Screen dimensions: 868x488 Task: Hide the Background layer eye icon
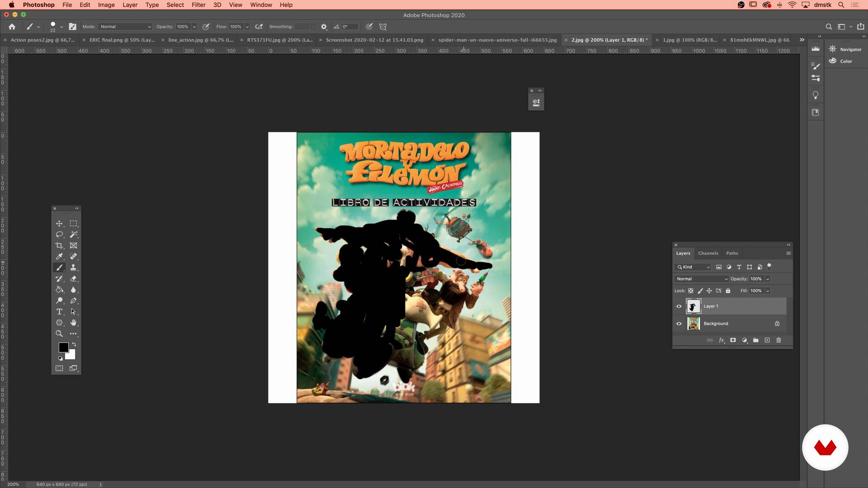click(x=679, y=324)
